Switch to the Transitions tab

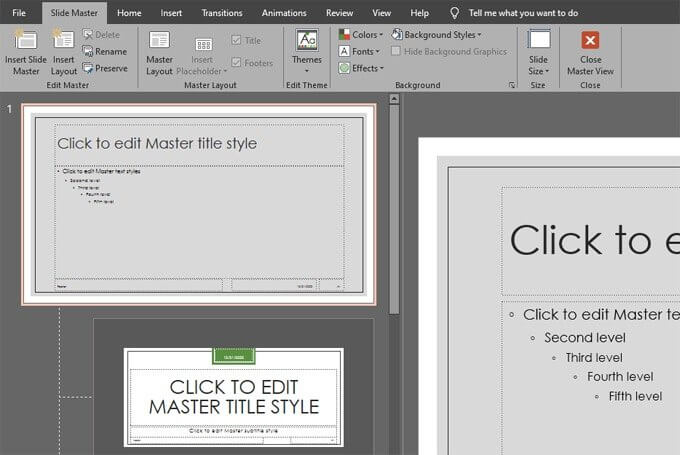click(x=221, y=13)
